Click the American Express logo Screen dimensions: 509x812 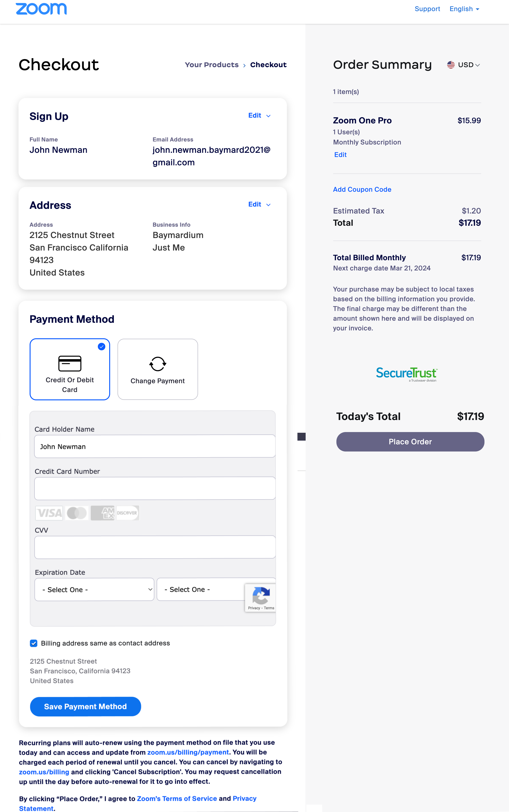click(x=103, y=513)
